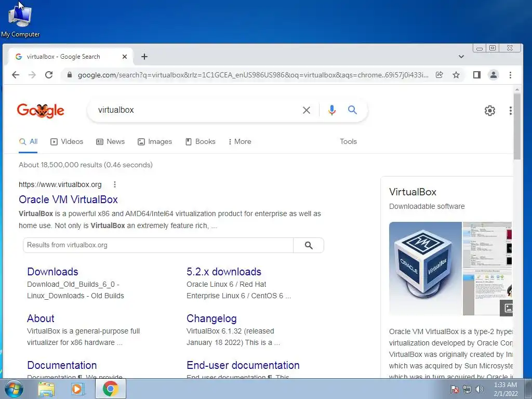Expand the tab search chevron
The height and width of the screenshot is (399, 532).
[x=461, y=57]
